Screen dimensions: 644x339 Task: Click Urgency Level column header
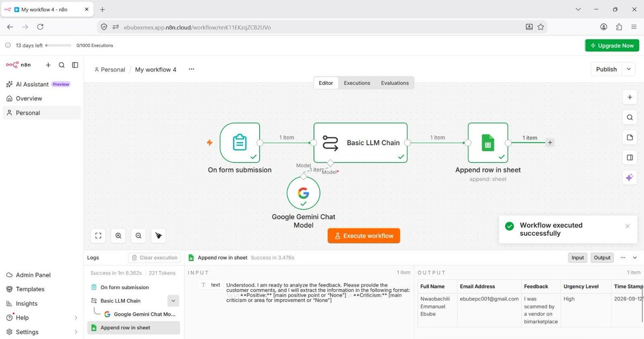pos(586,286)
